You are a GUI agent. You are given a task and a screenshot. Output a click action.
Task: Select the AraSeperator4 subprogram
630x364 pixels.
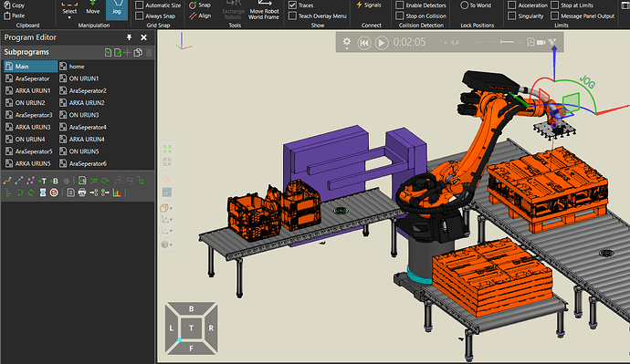click(83, 127)
